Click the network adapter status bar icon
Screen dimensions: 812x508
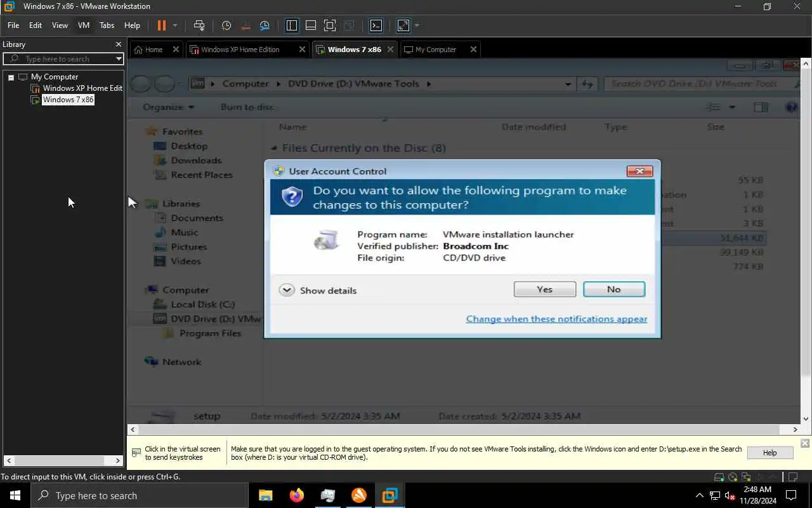pyautogui.click(x=746, y=477)
